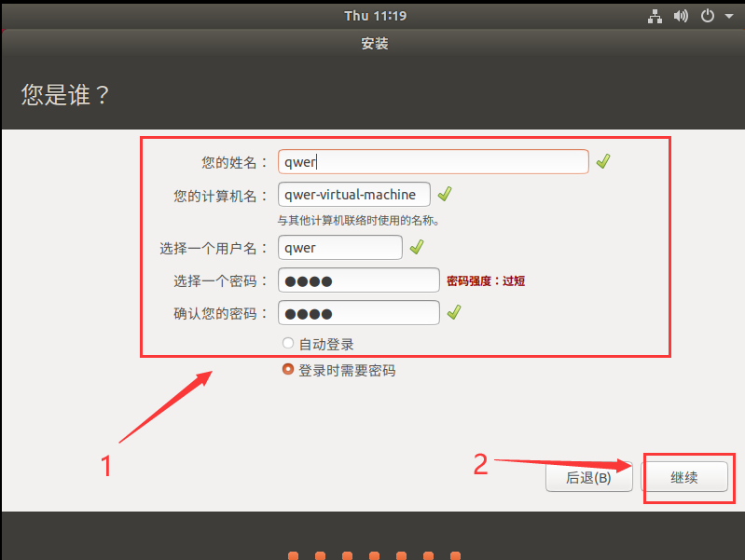Click the 您是谁？ page heading
Screen dimensions: 745x560
tap(65, 95)
